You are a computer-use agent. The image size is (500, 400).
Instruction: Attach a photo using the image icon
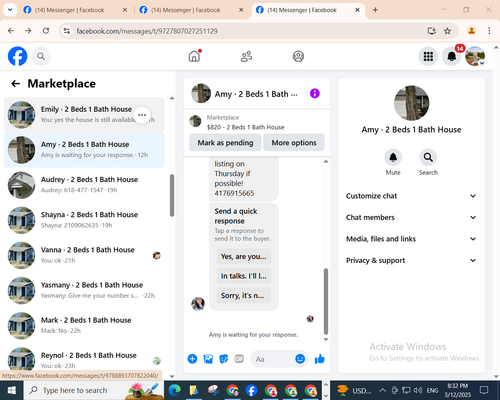[208, 359]
